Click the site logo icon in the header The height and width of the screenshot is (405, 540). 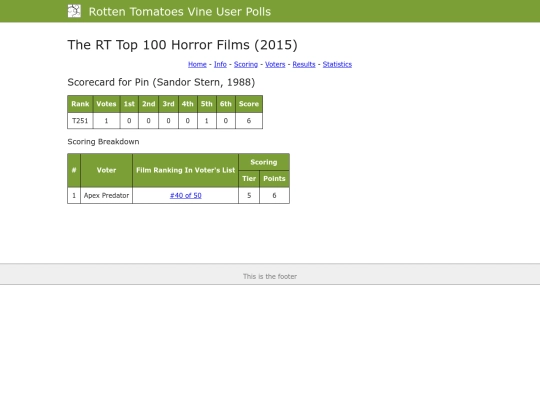74,11
